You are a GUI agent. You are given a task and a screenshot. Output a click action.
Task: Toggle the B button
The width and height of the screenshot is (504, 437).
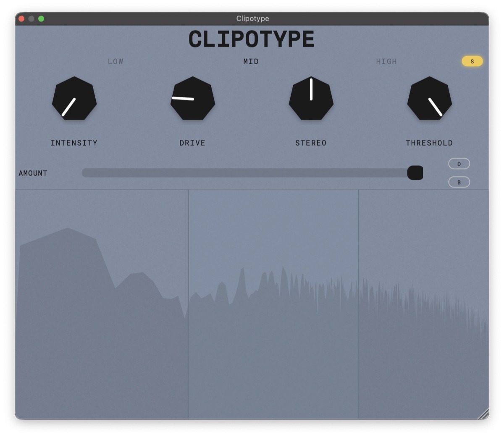(459, 182)
